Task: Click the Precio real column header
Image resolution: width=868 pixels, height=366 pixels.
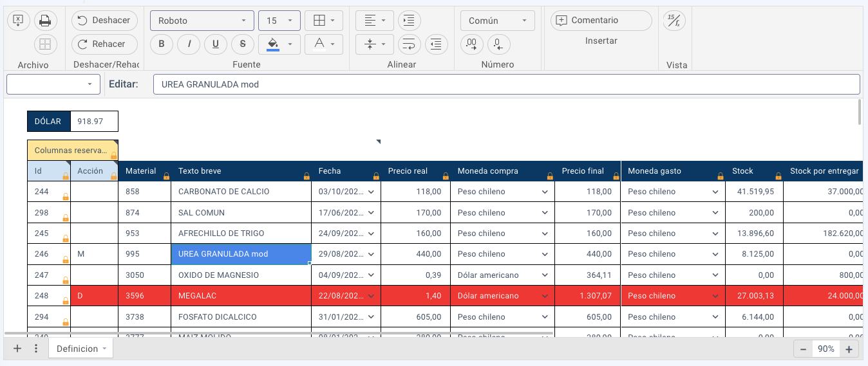Action: pyautogui.click(x=417, y=171)
